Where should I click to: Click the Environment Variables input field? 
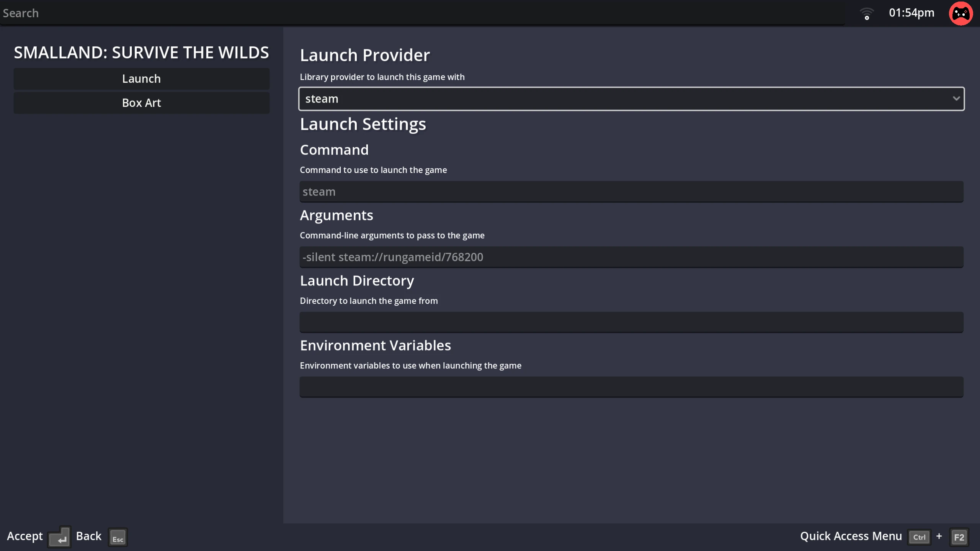coord(631,387)
